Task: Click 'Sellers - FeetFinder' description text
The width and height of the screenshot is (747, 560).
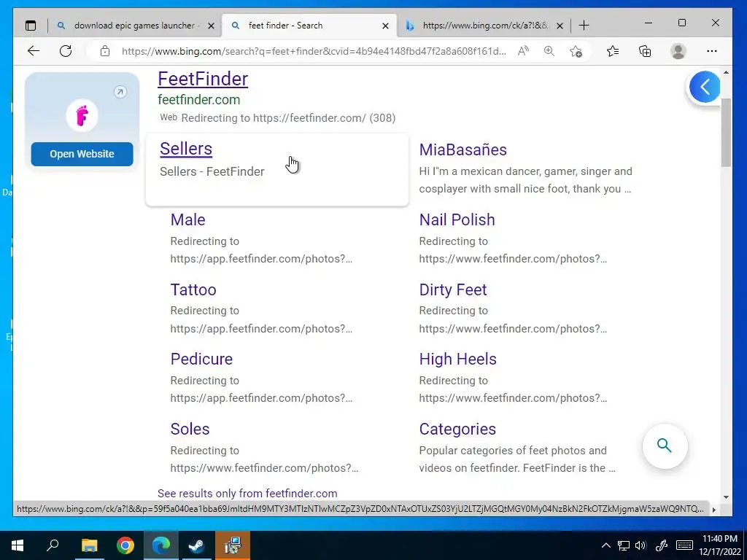Action: [x=212, y=171]
